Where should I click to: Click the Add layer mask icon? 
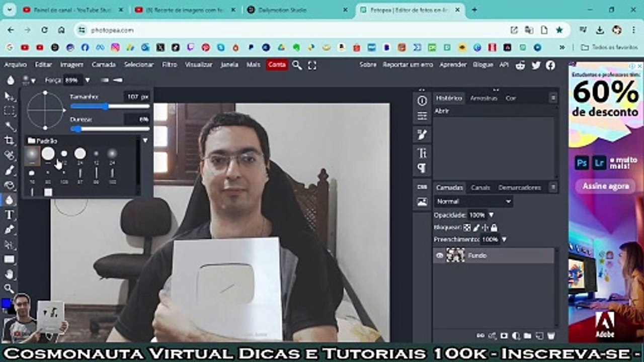click(x=504, y=335)
